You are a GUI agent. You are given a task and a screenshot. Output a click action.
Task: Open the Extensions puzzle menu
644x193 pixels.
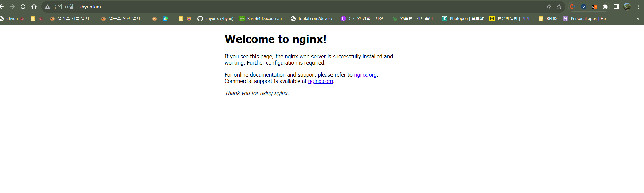[x=605, y=7]
